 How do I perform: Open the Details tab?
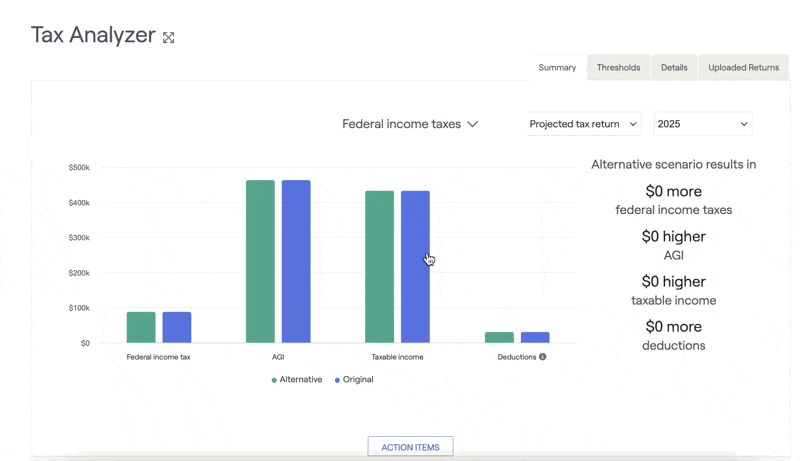click(674, 67)
